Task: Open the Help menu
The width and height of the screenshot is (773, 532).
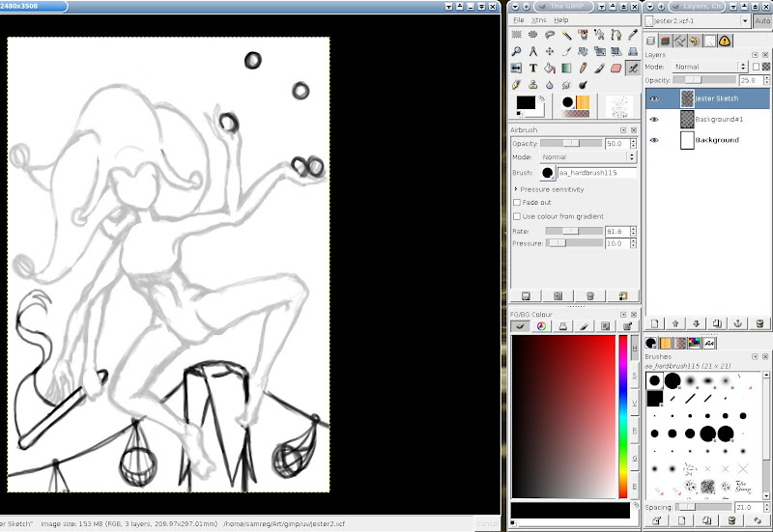Action: point(561,20)
